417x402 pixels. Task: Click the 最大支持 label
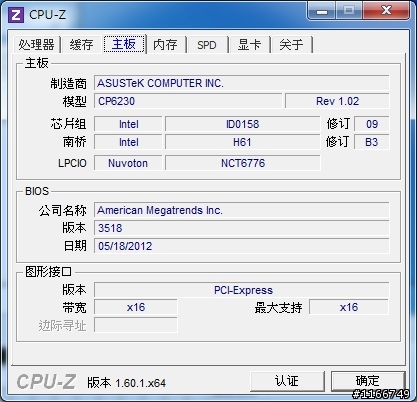click(278, 307)
